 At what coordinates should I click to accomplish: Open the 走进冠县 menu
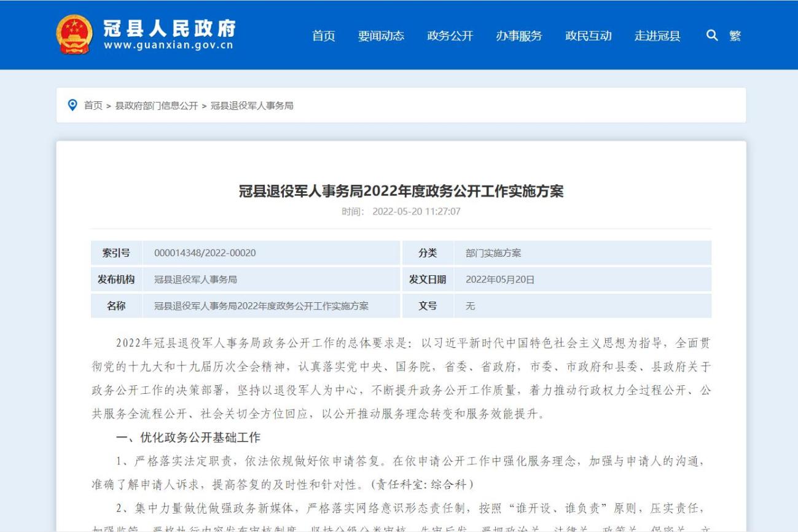click(657, 36)
